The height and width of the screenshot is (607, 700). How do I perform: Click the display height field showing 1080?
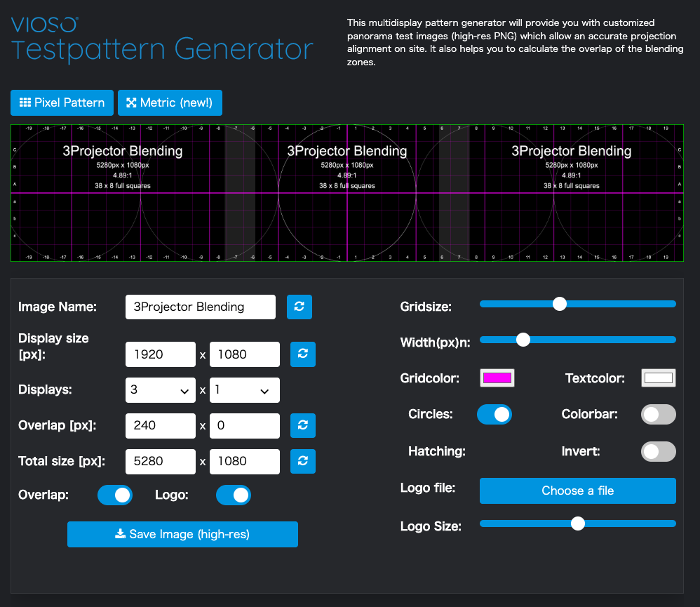(245, 354)
